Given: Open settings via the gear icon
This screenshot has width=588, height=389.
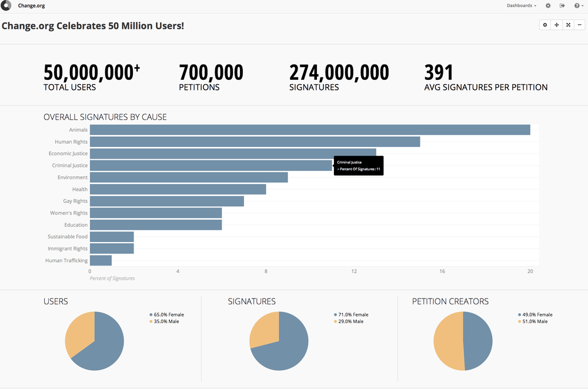Looking at the screenshot, I should point(548,6).
